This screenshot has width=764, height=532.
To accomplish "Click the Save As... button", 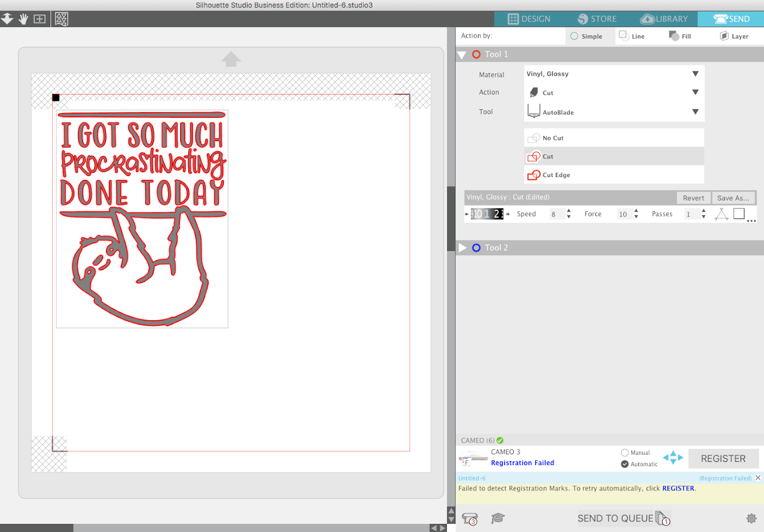I will 733,198.
